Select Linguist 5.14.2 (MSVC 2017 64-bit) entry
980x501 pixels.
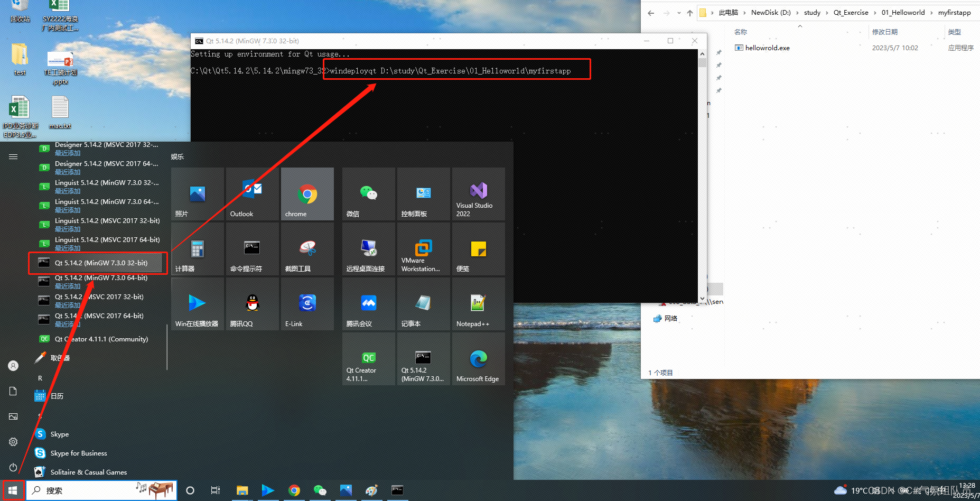(98, 244)
